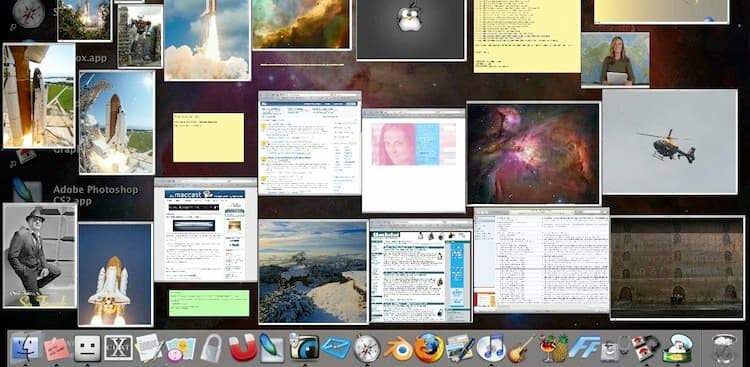Open Finder from the Dock
The height and width of the screenshot is (367, 750).
(x=25, y=348)
